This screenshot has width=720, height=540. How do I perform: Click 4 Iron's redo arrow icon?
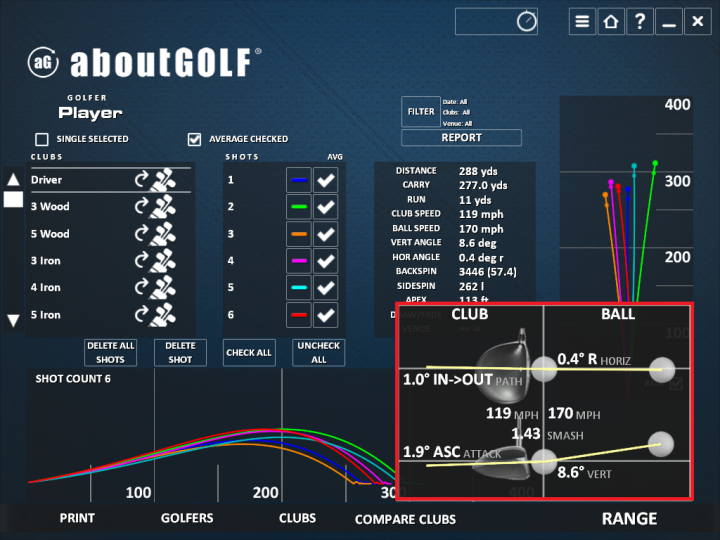141,287
